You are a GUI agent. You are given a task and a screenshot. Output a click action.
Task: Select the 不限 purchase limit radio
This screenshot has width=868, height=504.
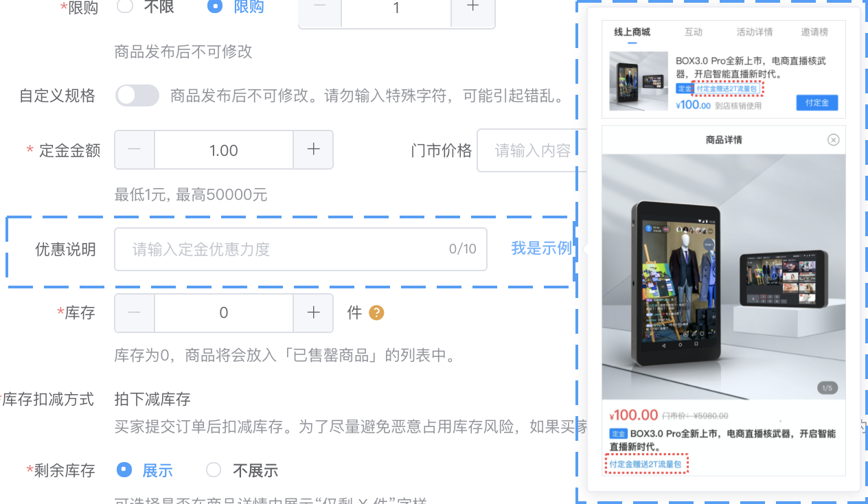pyautogui.click(x=124, y=7)
